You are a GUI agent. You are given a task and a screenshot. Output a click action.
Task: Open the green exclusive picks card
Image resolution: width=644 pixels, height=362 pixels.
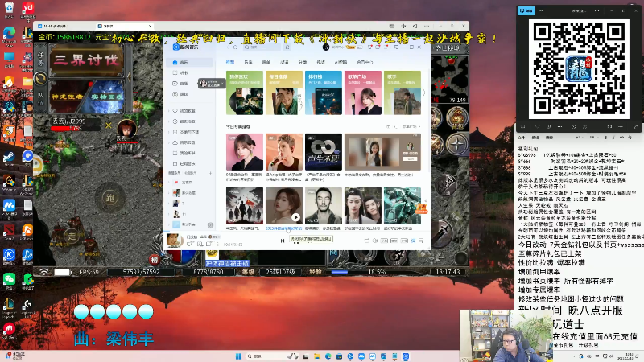click(245, 93)
